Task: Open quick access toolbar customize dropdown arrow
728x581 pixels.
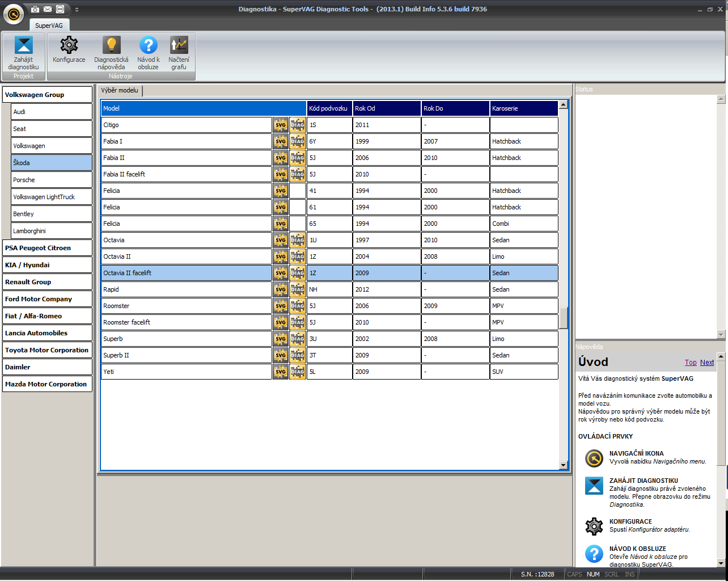Action: tap(77, 10)
